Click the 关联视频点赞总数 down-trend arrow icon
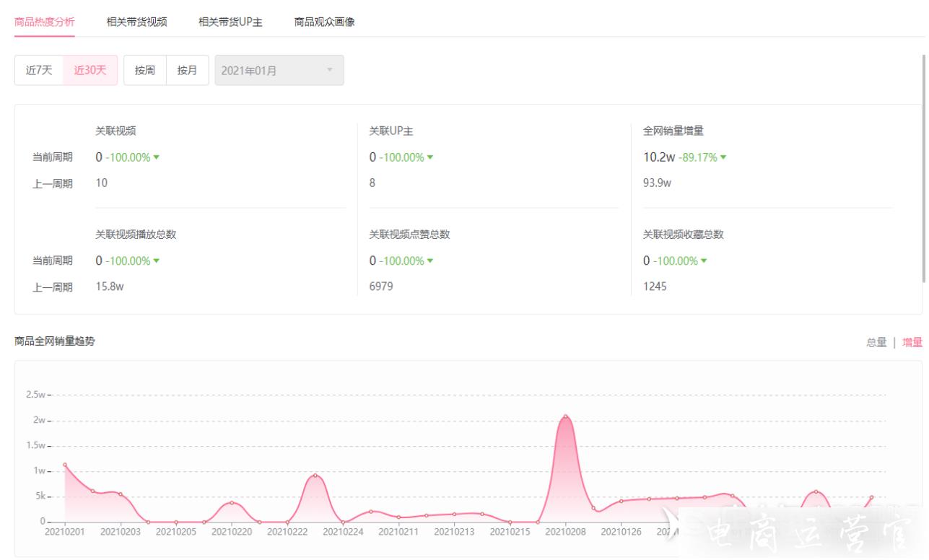 (430, 261)
